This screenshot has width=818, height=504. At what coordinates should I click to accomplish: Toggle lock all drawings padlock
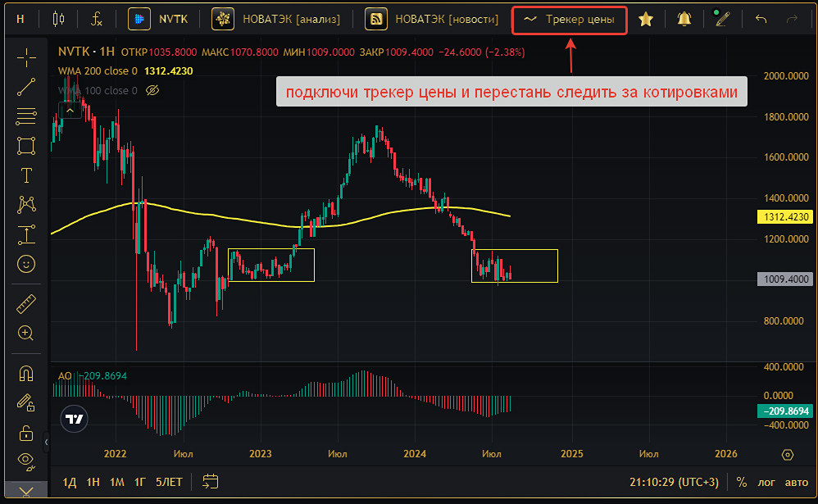(26, 433)
